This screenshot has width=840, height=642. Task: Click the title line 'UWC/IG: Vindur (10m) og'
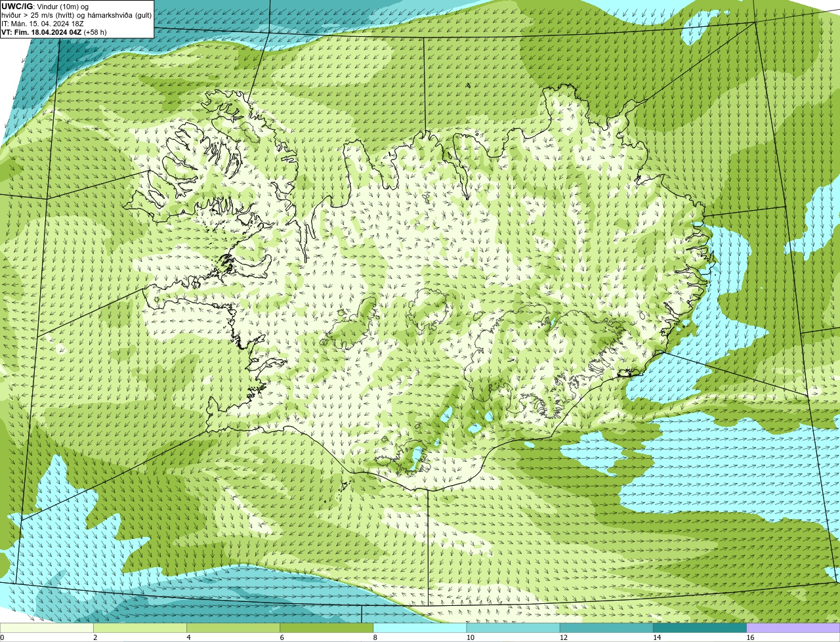click(x=45, y=7)
